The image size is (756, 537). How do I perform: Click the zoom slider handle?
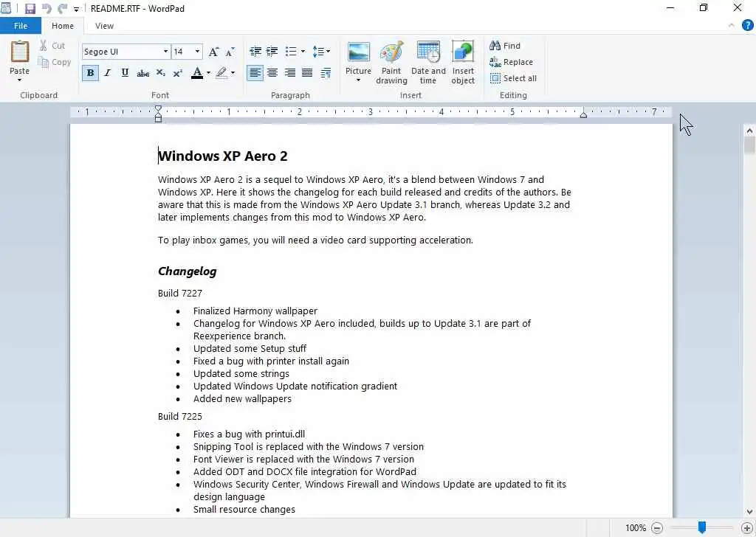(x=702, y=528)
